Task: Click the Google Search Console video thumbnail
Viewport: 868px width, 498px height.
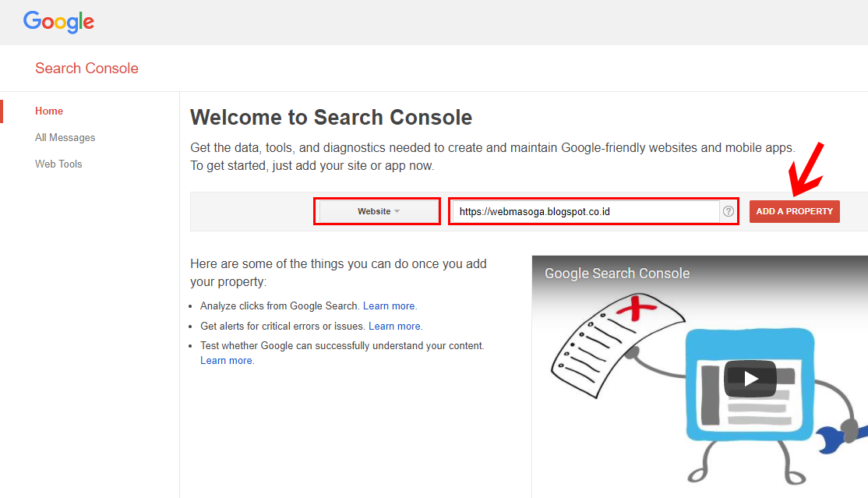Action: pyautogui.click(x=699, y=374)
